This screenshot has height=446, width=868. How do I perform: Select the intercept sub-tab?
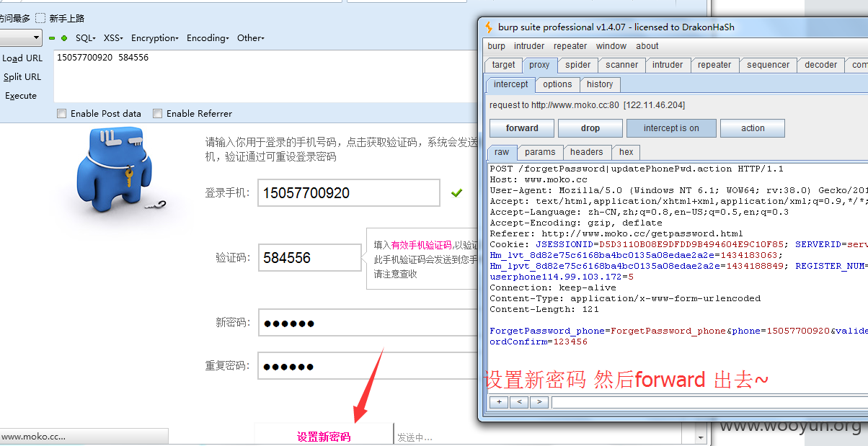[510, 84]
